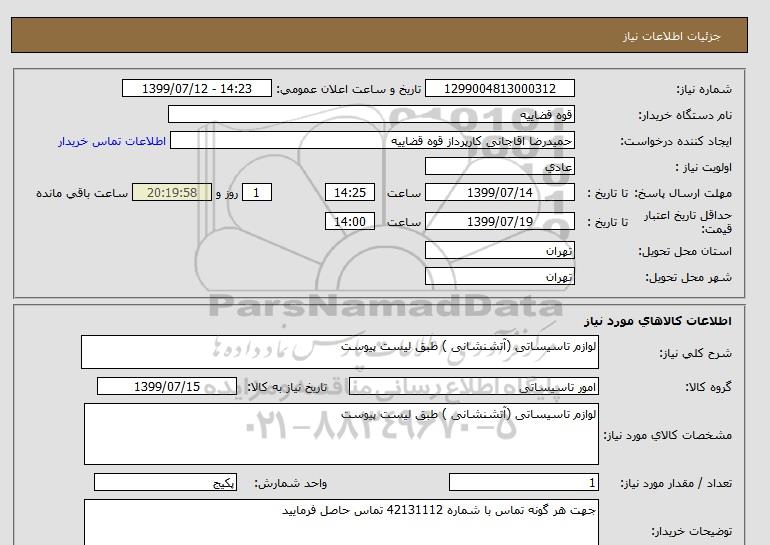Select the delivery city field 'تهران'

click(499, 276)
